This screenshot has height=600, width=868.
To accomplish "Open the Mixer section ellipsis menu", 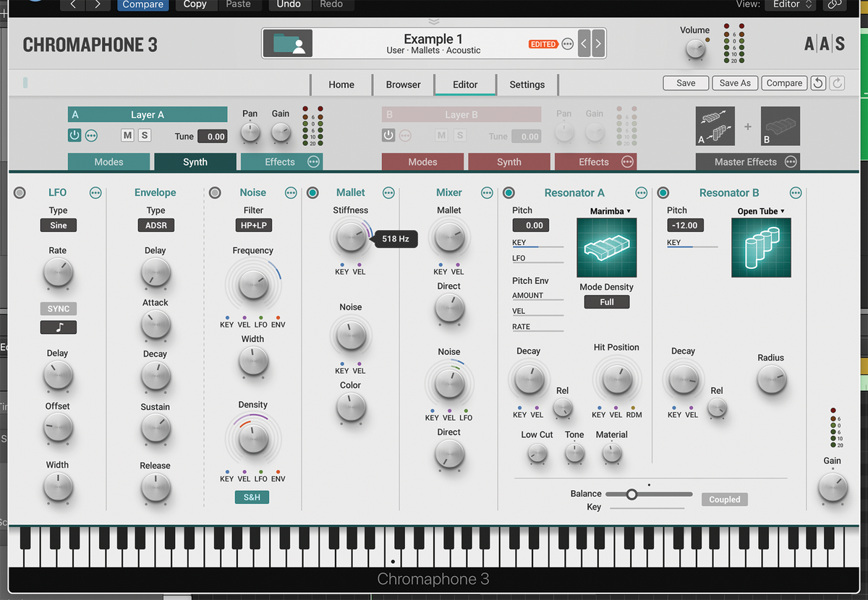I will pyautogui.click(x=486, y=192).
